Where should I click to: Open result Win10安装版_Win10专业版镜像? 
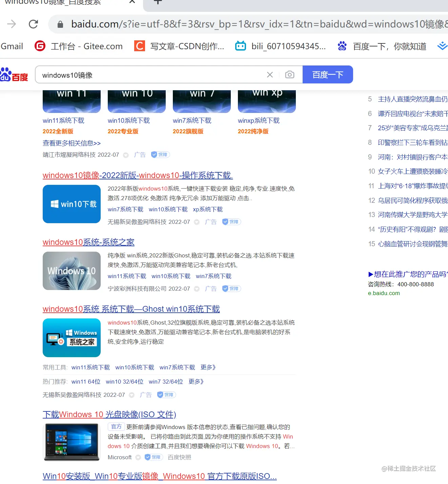[160, 476]
